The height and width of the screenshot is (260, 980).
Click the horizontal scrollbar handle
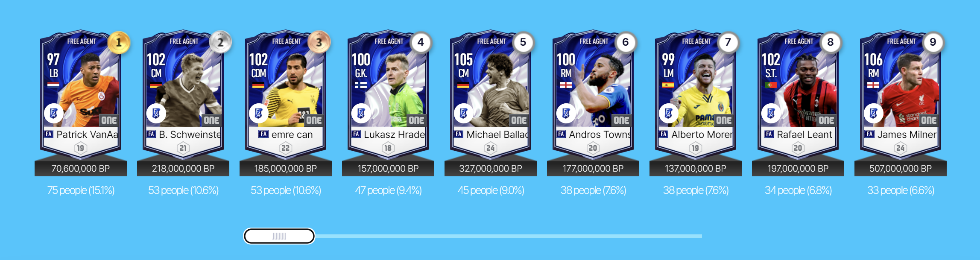pos(279,236)
